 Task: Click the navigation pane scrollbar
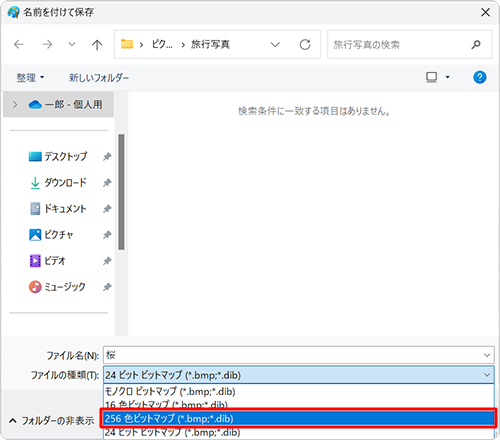click(x=121, y=192)
